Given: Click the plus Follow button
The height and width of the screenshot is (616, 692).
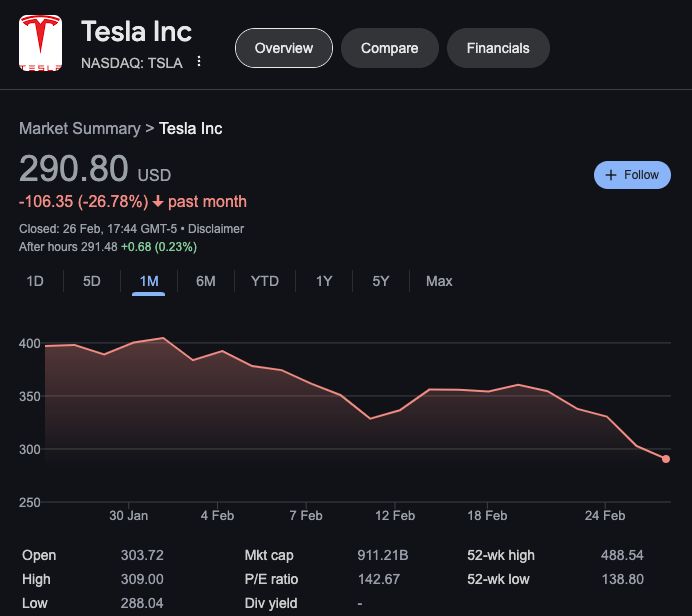Looking at the screenshot, I should [x=632, y=175].
